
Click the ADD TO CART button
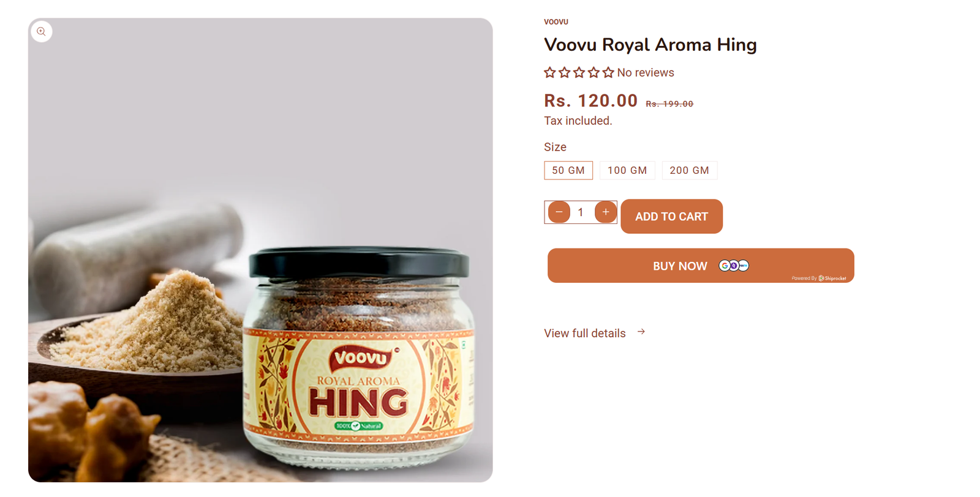pos(671,216)
